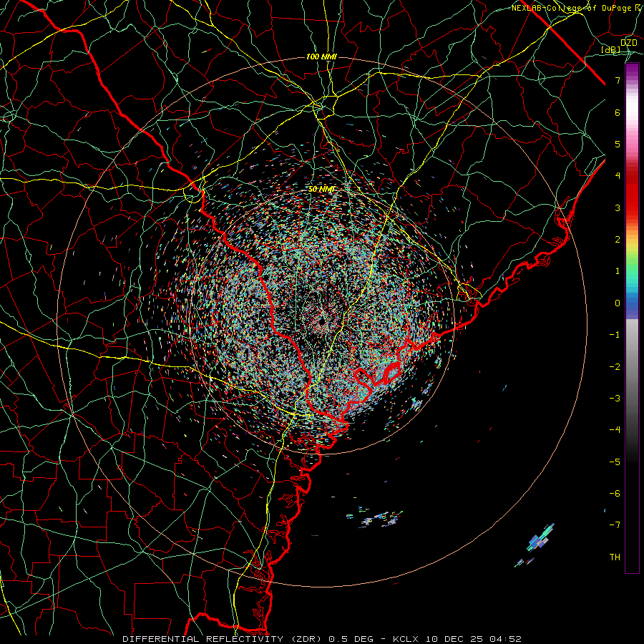
Task: Click the 50 NMI range ring label
Action: click(x=321, y=190)
